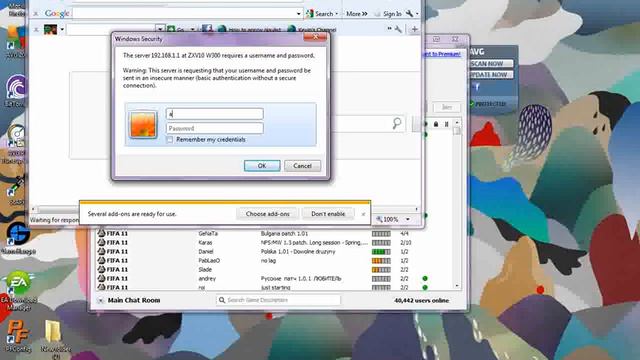This screenshot has height=360, width=640.
Task: Click the 'no lag' room description
Action: [x=269, y=260]
